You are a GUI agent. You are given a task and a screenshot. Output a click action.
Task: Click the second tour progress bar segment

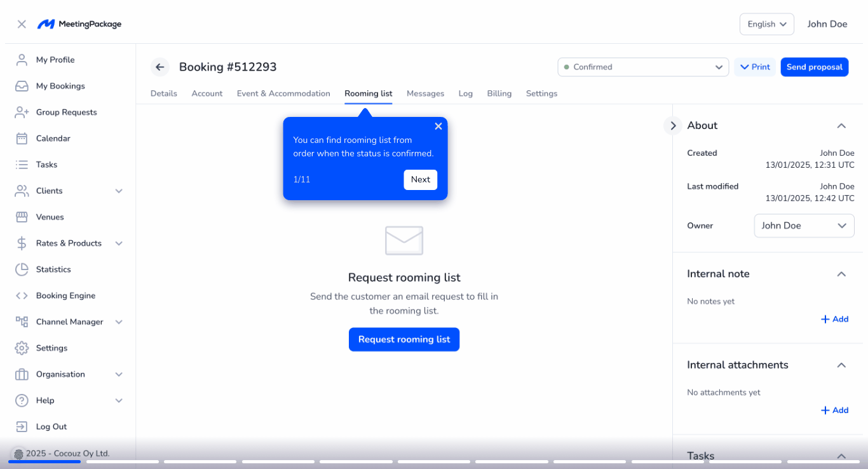pos(122,462)
